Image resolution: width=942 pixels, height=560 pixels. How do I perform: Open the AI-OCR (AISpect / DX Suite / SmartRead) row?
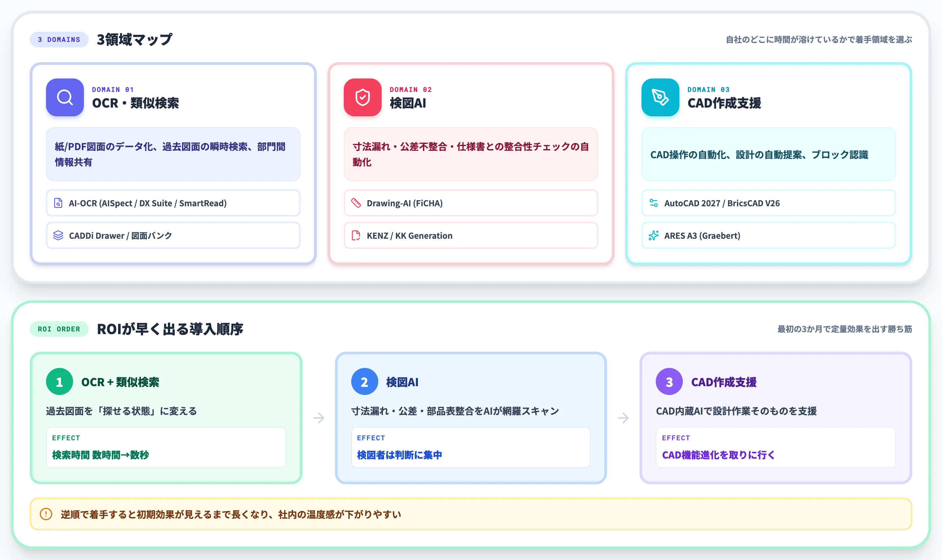[173, 203]
